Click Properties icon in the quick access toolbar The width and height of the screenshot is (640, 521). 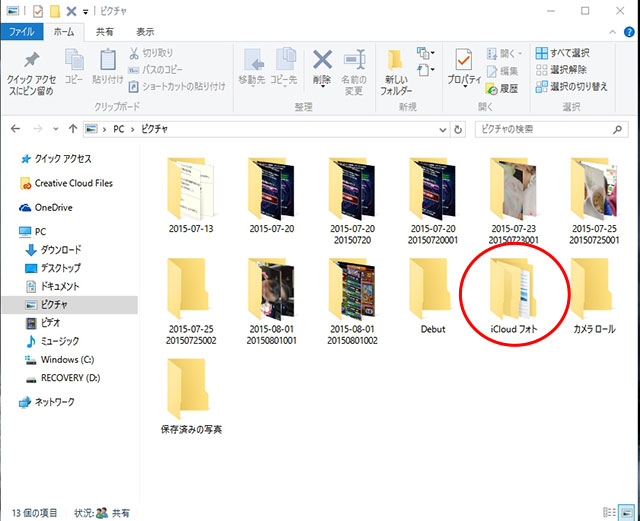[x=38, y=11]
